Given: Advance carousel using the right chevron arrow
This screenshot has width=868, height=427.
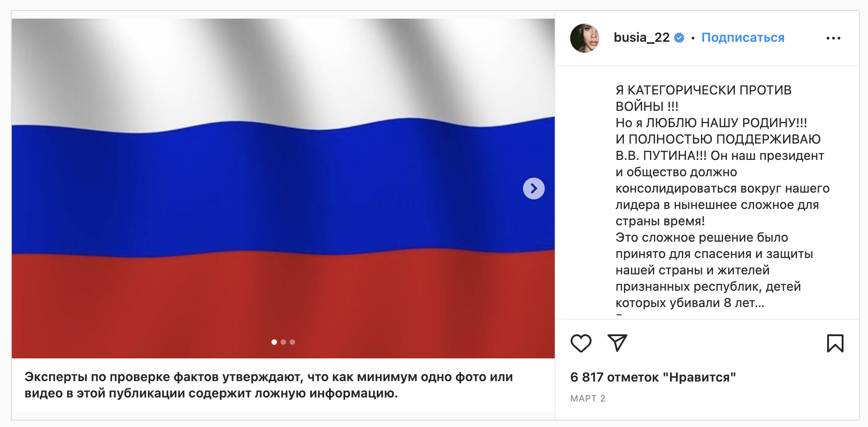Looking at the screenshot, I should (x=534, y=188).
